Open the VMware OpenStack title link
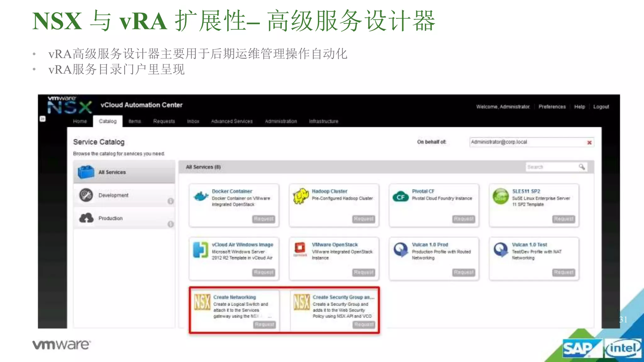 pos(335,245)
